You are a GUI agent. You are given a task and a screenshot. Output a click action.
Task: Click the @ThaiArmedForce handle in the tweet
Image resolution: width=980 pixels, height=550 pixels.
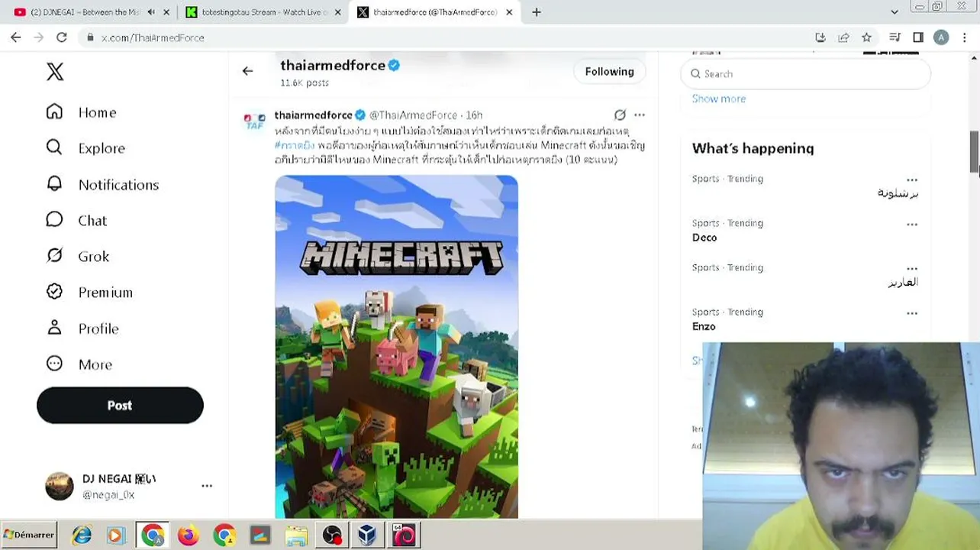tap(413, 115)
